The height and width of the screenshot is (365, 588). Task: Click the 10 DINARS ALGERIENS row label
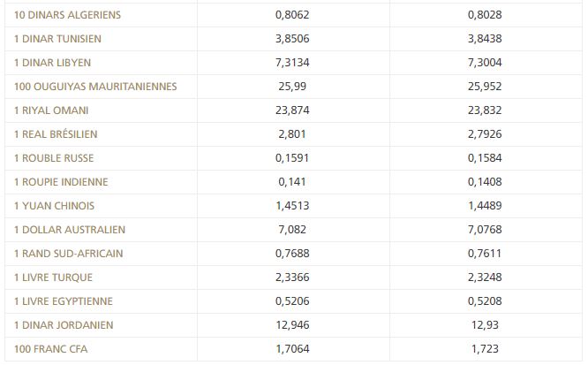tap(67, 15)
